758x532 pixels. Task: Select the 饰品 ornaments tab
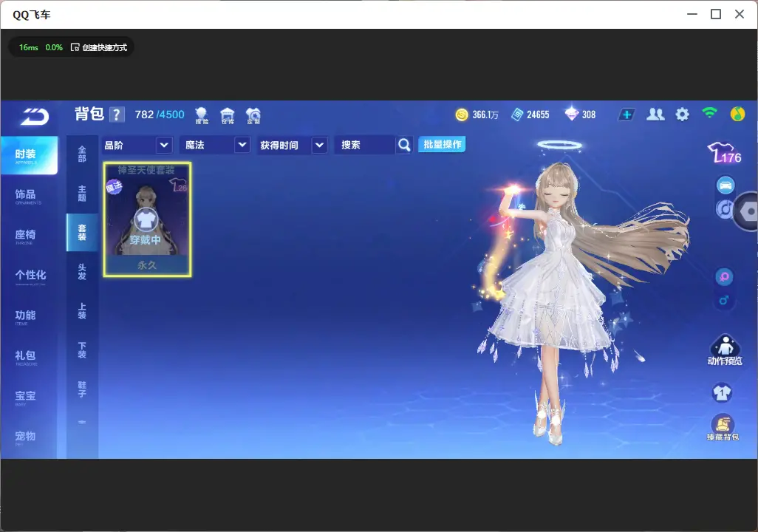coord(28,196)
